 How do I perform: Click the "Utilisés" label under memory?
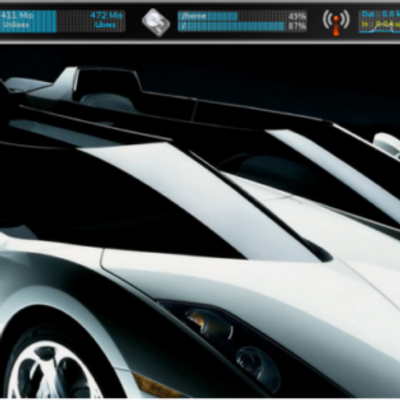point(16,25)
